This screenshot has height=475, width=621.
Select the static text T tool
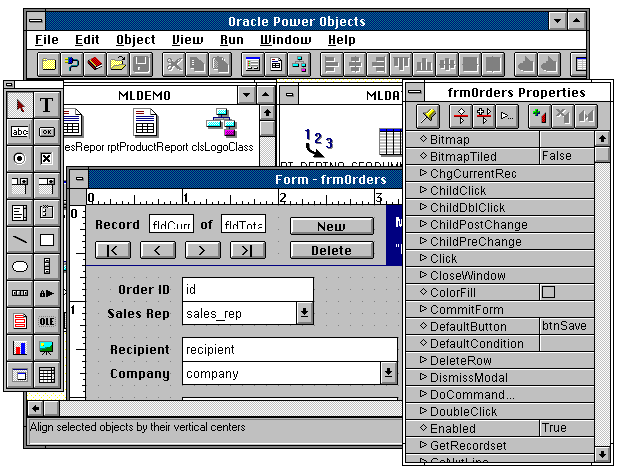coord(46,105)
